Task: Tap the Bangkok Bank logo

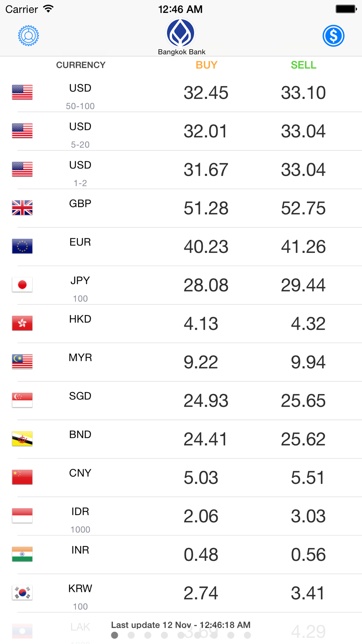Action: point(181,33)
